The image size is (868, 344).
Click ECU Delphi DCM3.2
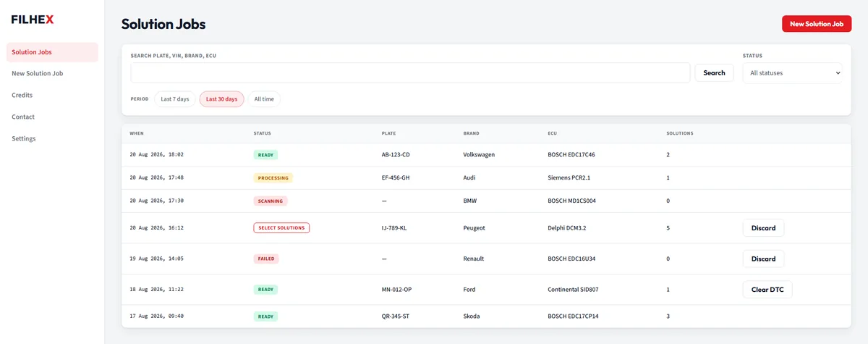[567, 228]
